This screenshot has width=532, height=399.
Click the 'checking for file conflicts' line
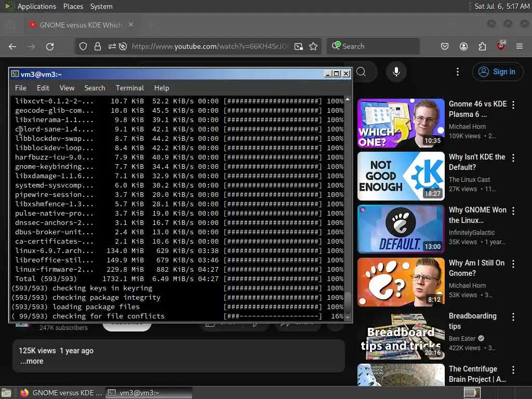[x=178, y=316]
